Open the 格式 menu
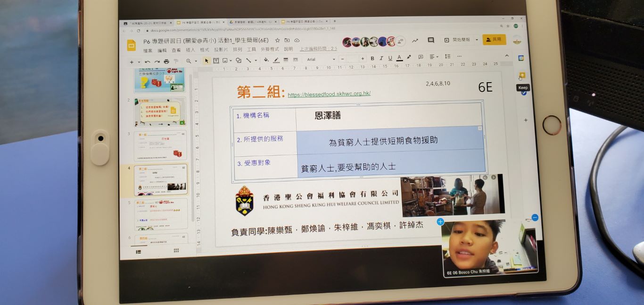Screen dimensions: 644x305 (204, 50)
